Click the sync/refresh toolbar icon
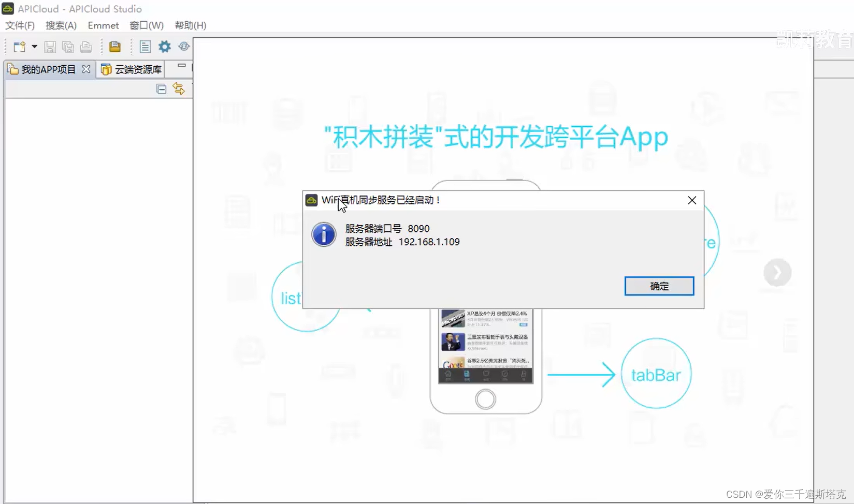This screenshot has height=504, width=854. click(184, 47)
